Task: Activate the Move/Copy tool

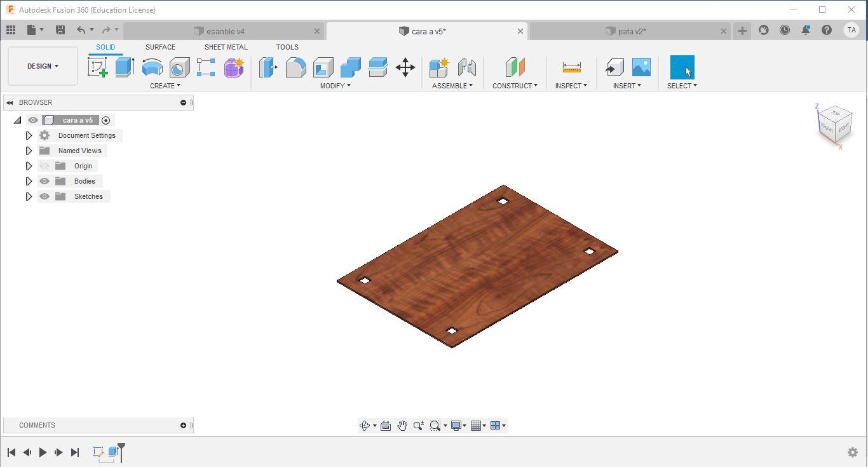Action: (x=405, y=67)
